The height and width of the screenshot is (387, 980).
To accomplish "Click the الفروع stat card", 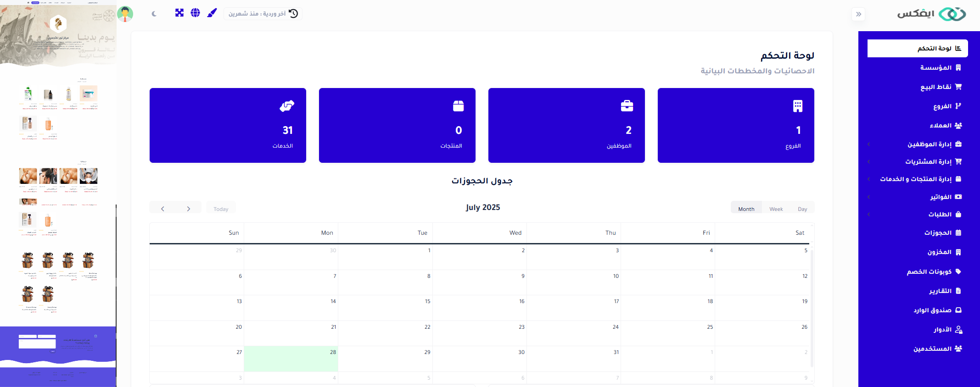I will (736, 125).
